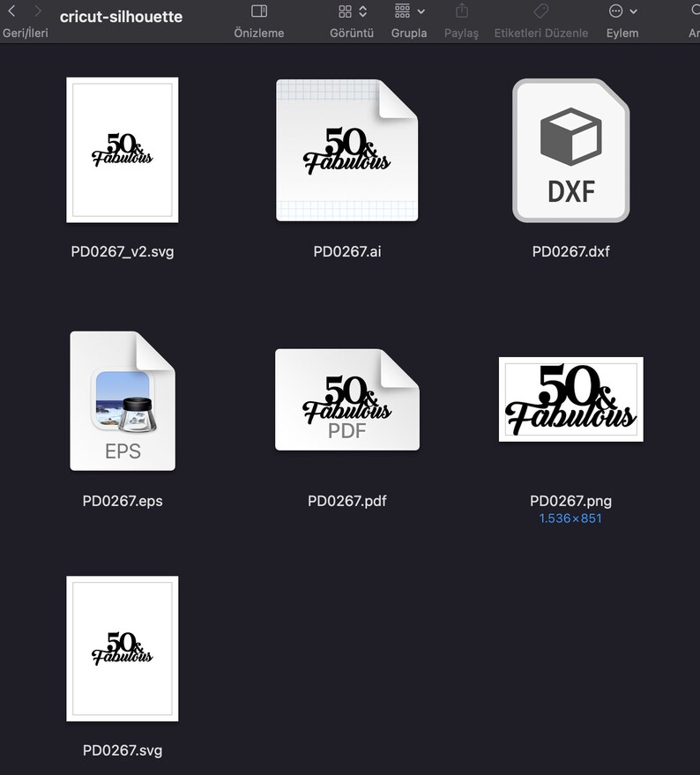700x775 pixels.
Task: Expand the Eylem dropdown chevron
Action: pos(633,11)
